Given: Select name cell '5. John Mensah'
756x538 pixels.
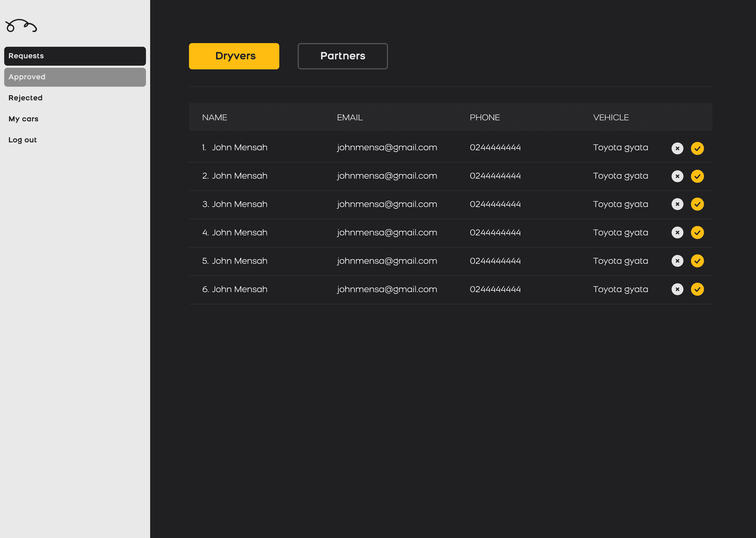Looking at the screenshot, I should [235, 261].
